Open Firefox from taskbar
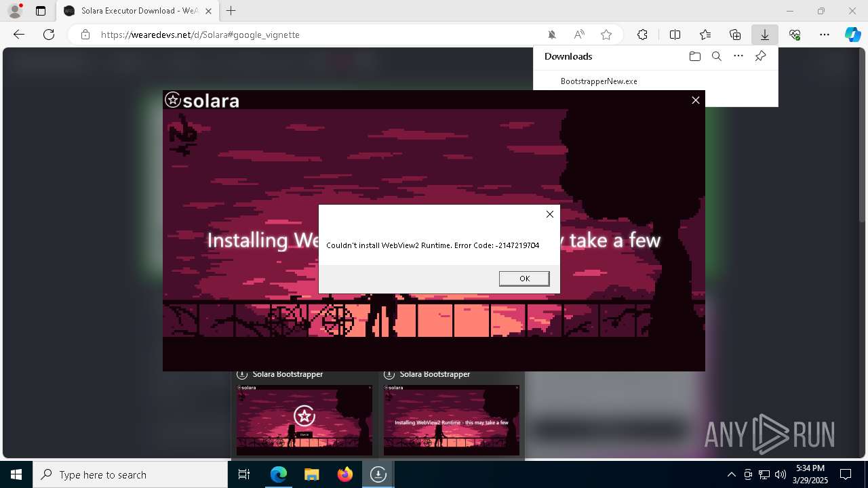 (x=344, y=474)
